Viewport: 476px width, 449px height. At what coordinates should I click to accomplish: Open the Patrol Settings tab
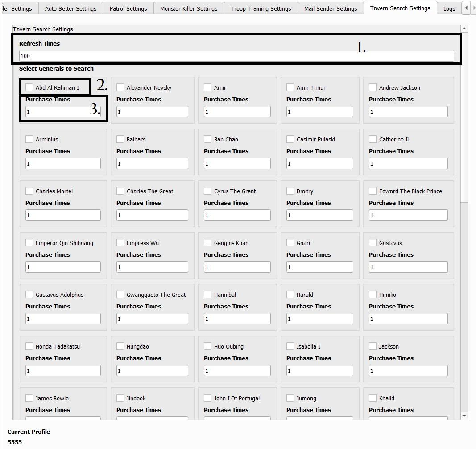[x=128, y=8]
